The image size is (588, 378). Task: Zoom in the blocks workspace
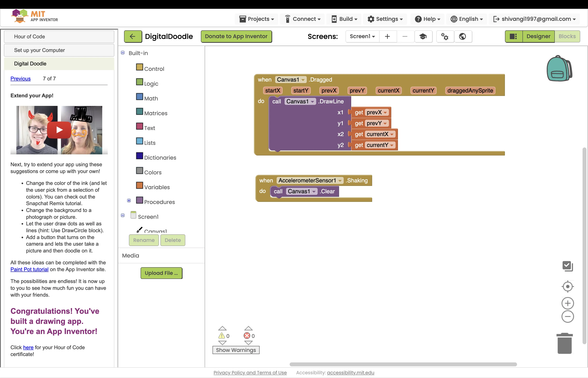click(567, 303)
